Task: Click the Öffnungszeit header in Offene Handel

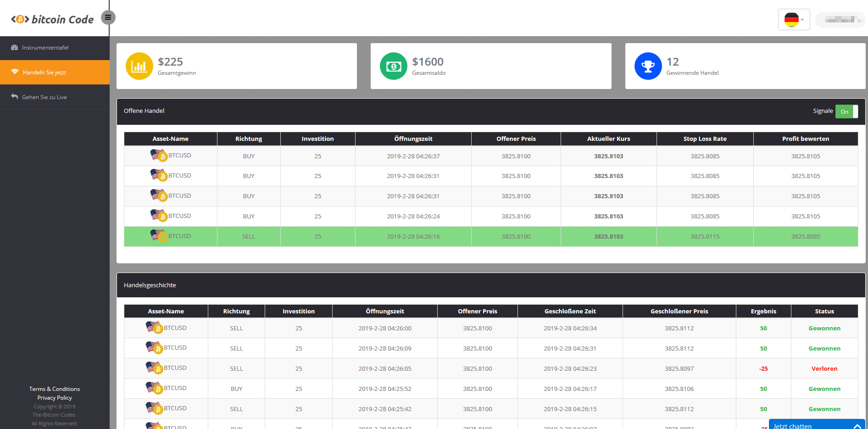Action: (413, 139)
